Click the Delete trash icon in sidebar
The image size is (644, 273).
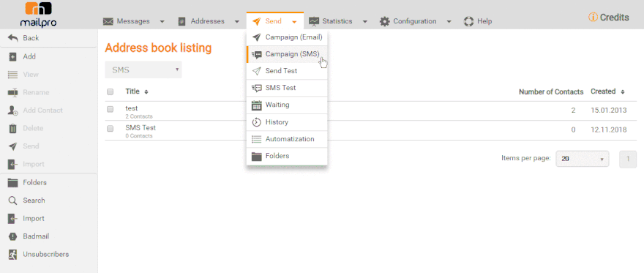(12, 129)
